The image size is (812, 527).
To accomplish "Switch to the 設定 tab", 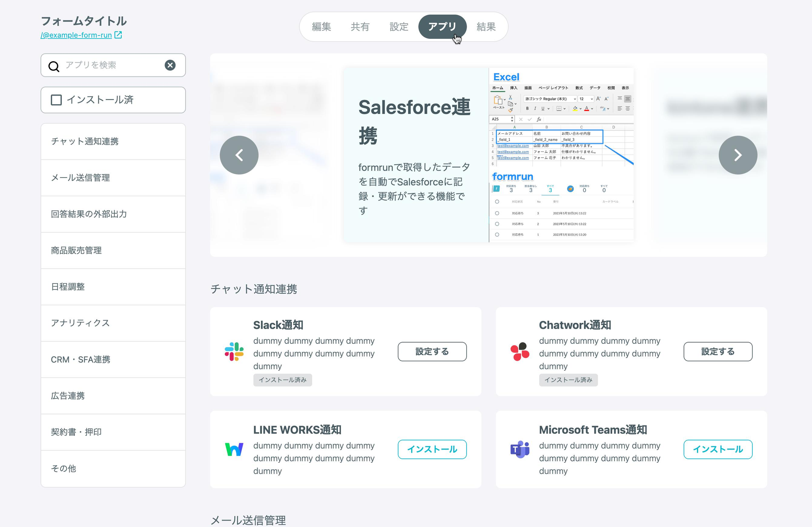I will (x=399, y=27).
